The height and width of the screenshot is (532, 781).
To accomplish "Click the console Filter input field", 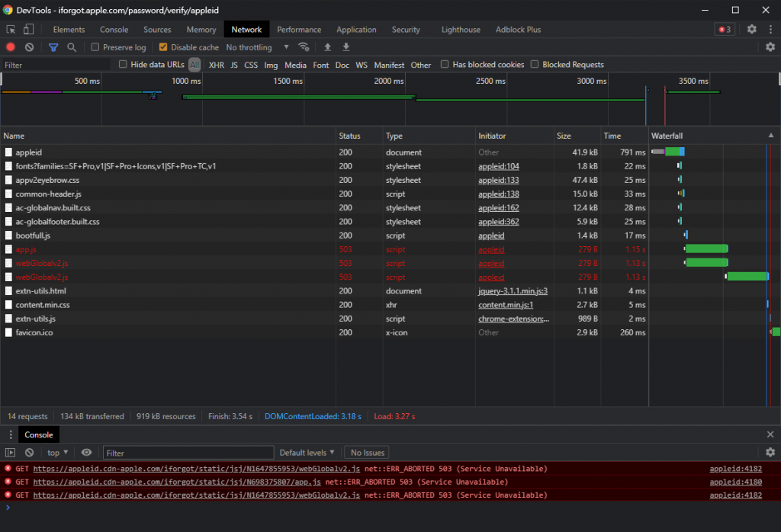I will pos(188,453).
